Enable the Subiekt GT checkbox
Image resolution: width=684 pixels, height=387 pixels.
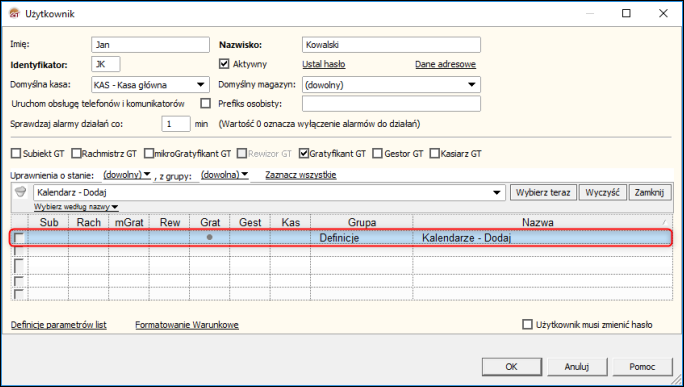pyautogui.click(x=16, y=154)
